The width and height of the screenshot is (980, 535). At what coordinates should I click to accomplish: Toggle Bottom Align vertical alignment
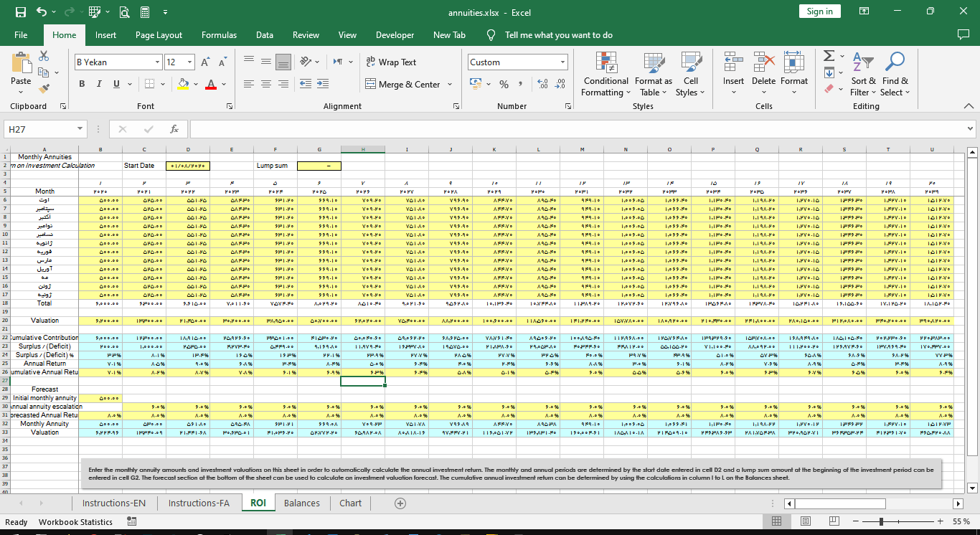(283, 62)
